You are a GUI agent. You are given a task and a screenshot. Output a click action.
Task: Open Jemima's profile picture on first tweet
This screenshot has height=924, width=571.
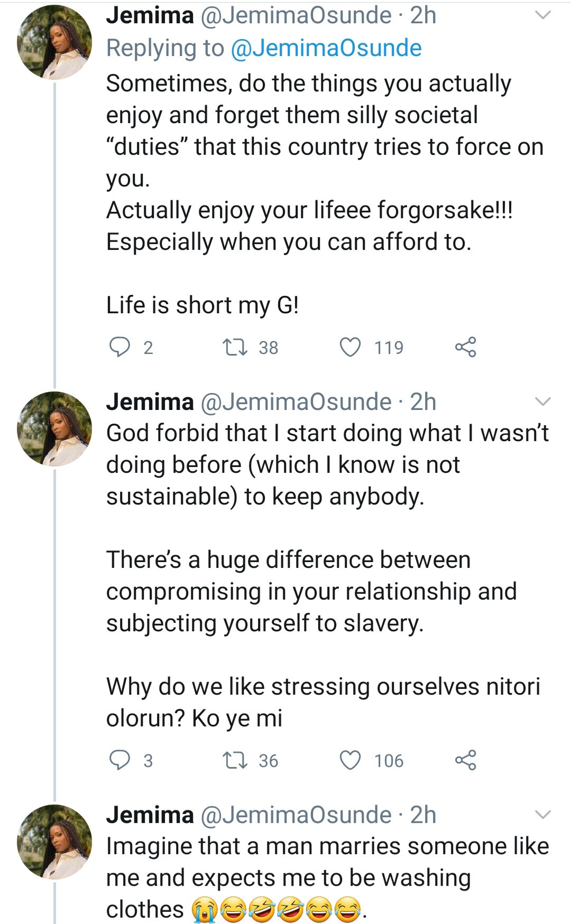[x=54, y=43]
